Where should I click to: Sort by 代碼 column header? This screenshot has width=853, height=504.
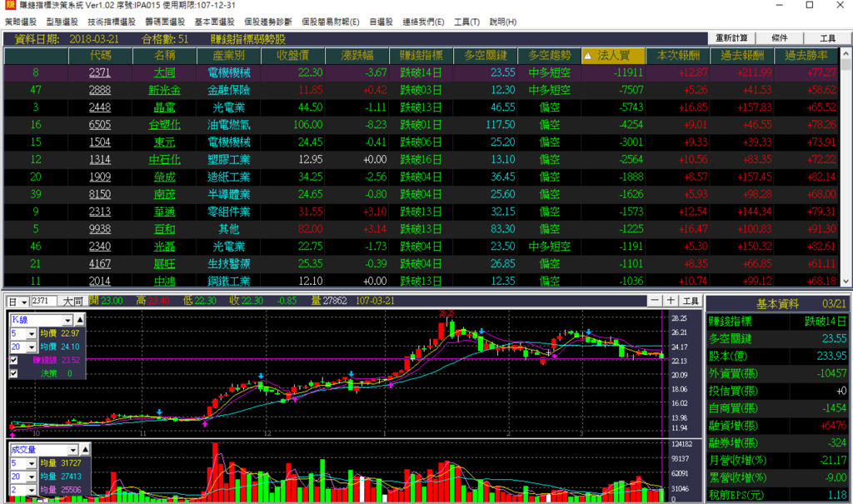pos(101,56)
